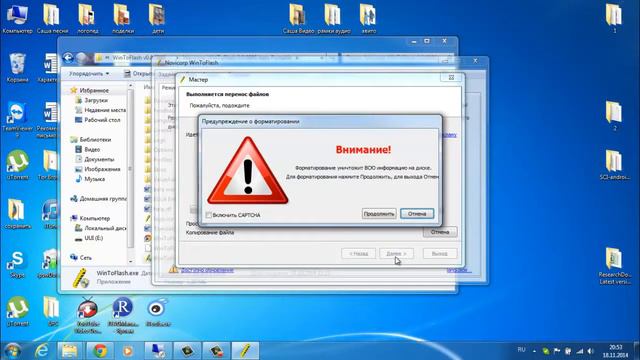Select Компьютер in Explorer sidebar
This screenshot has height=360, width=640.
pos(90,218)
